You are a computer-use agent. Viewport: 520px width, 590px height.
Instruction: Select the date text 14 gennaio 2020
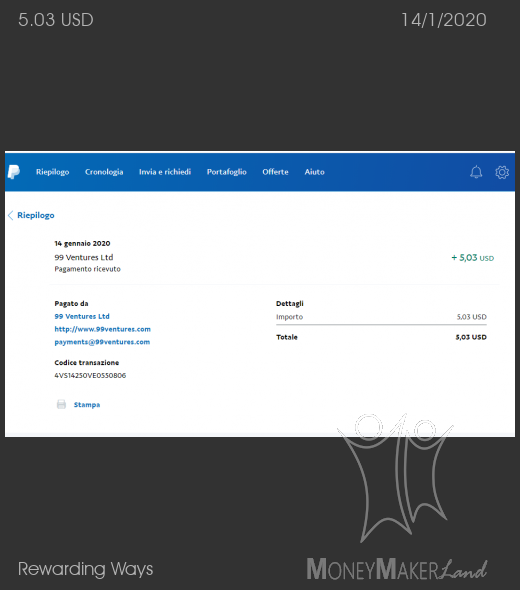(82, 243)
